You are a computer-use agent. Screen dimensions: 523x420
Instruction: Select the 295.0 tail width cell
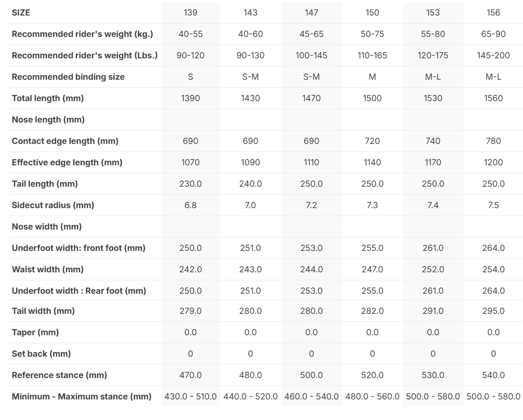coord(493,311)
